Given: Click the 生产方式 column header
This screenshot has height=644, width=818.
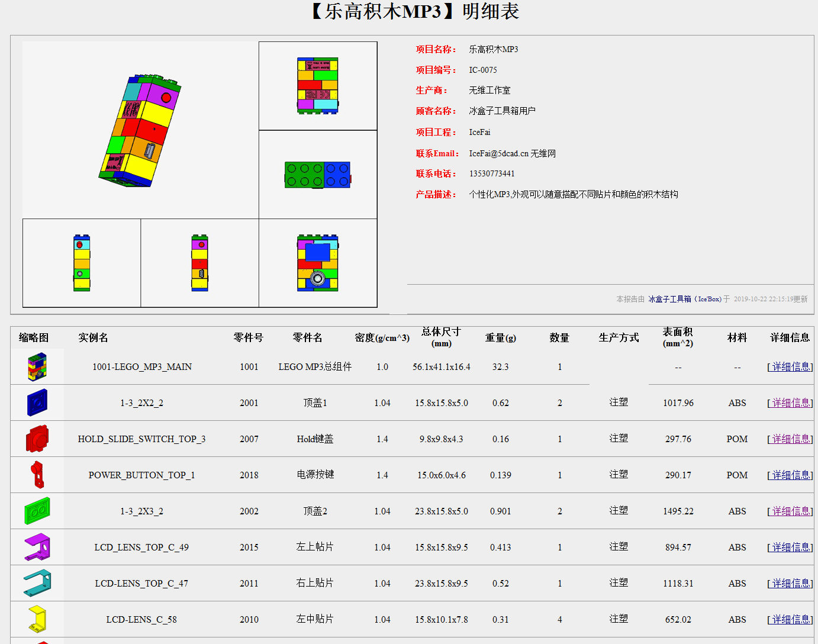Looking at the screenshot, I should pyautogui.click(x=619, y=337).
